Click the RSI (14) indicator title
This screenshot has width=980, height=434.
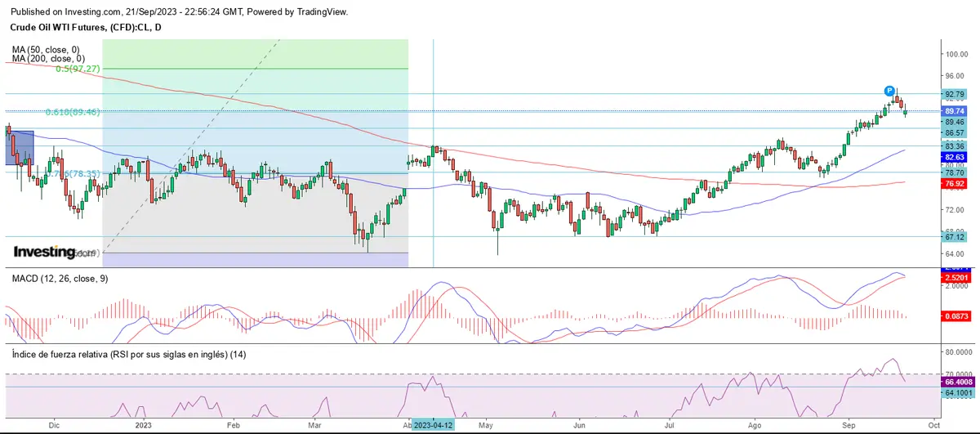(128, 354)
